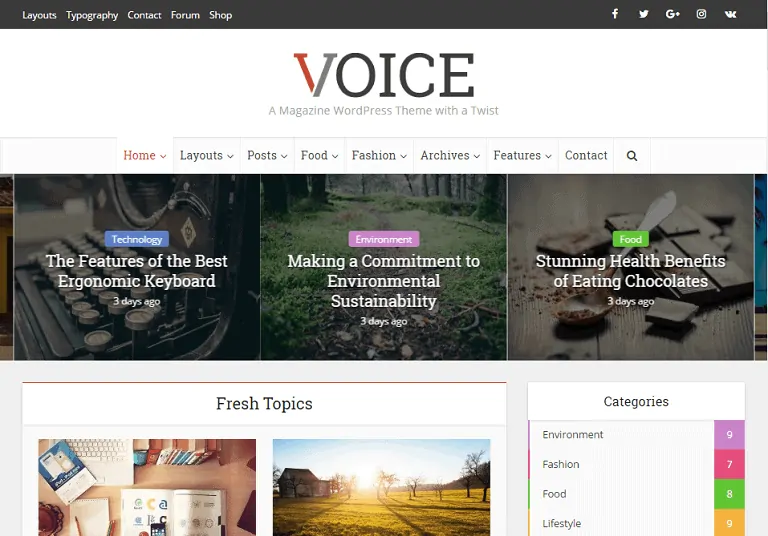Viewport: 768px width, 536px height.
Task: Open the sunny field post thumbnail
Action: (381, 487)
